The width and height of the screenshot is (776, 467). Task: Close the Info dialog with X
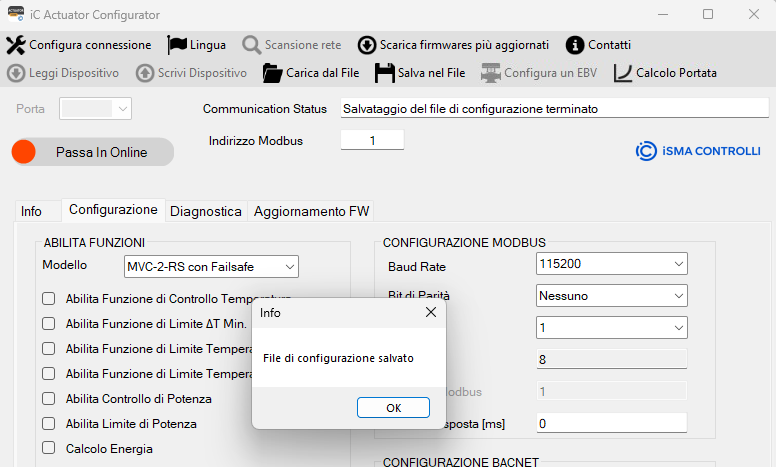(x=431, y=312)
